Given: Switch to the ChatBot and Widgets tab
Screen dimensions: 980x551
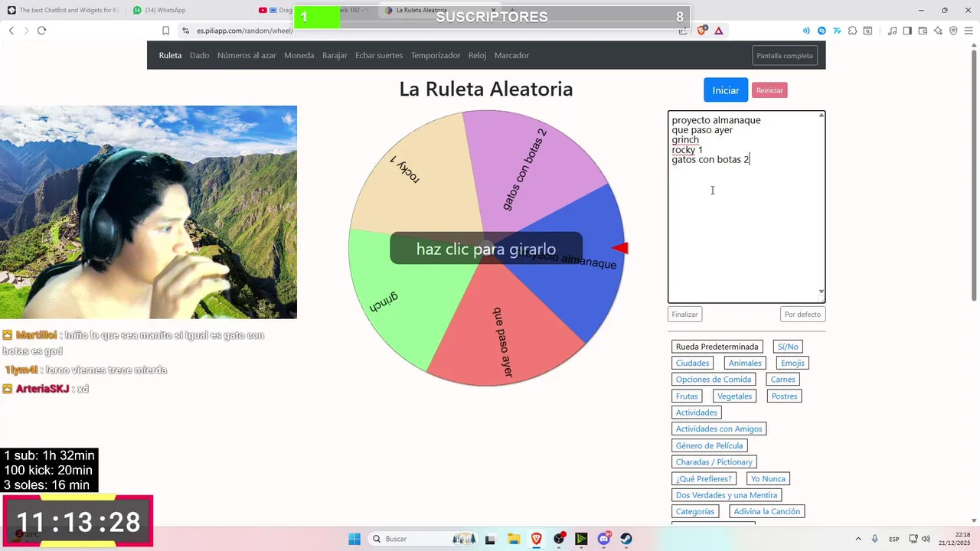Looking at the screenshot, I should [x=65, y=10].
